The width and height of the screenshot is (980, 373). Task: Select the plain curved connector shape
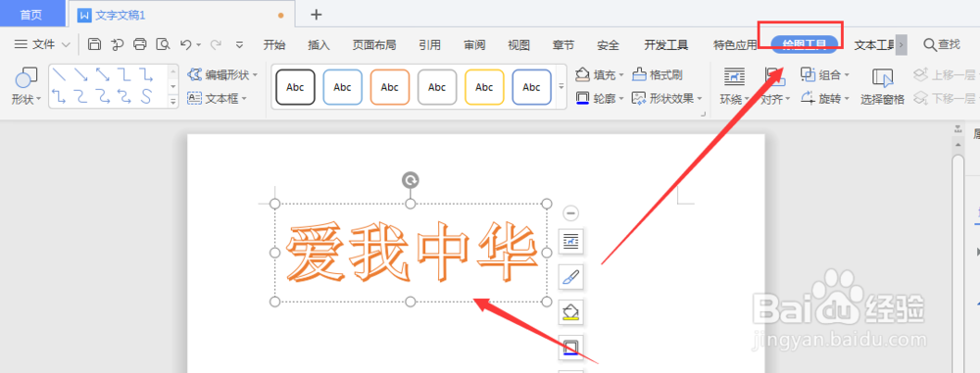click(x=80, y=96)
